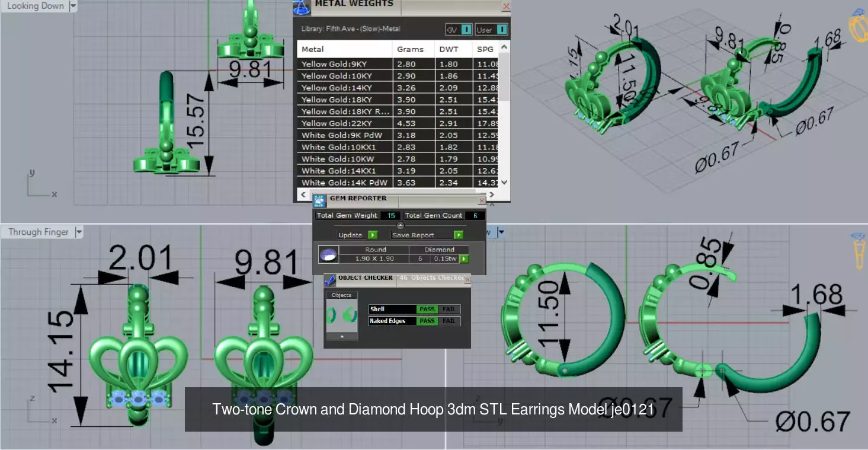This screenshot has height=450, width=868.
Task: Click the Object Checker checkmark icon
Action: tap(330, 279)
